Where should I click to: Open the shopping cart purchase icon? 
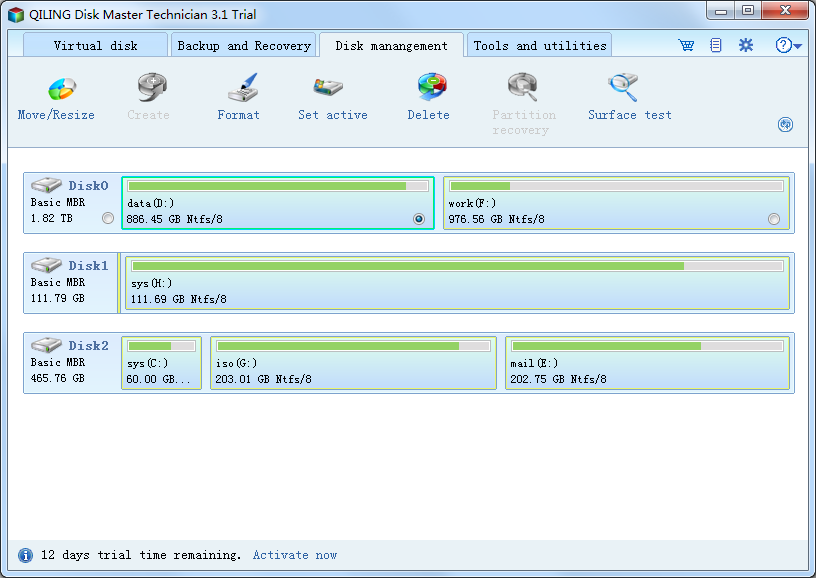[x=686, y=45]
